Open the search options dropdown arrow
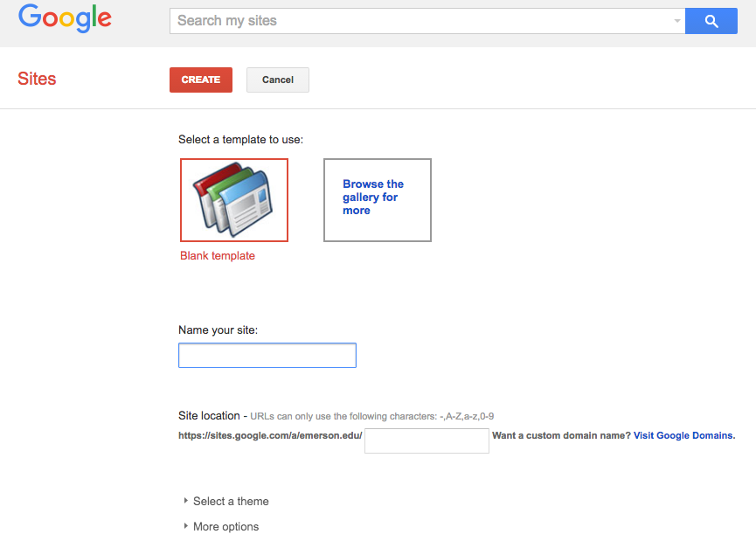The height and width of the screenshot is (548, 756). pos(677,21)
